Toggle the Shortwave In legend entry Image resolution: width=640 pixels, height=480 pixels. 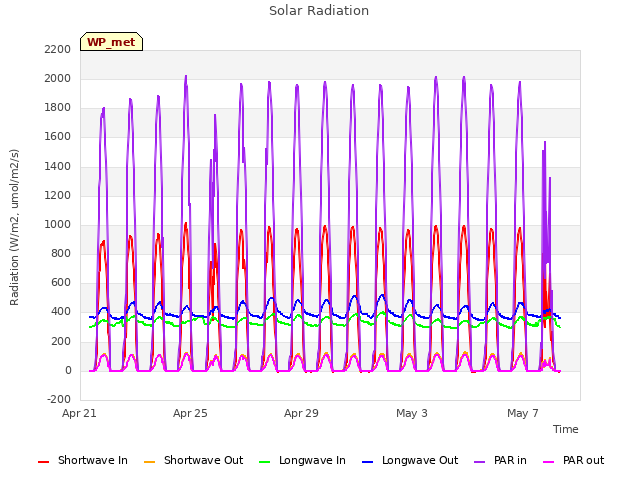coord(83,460)
